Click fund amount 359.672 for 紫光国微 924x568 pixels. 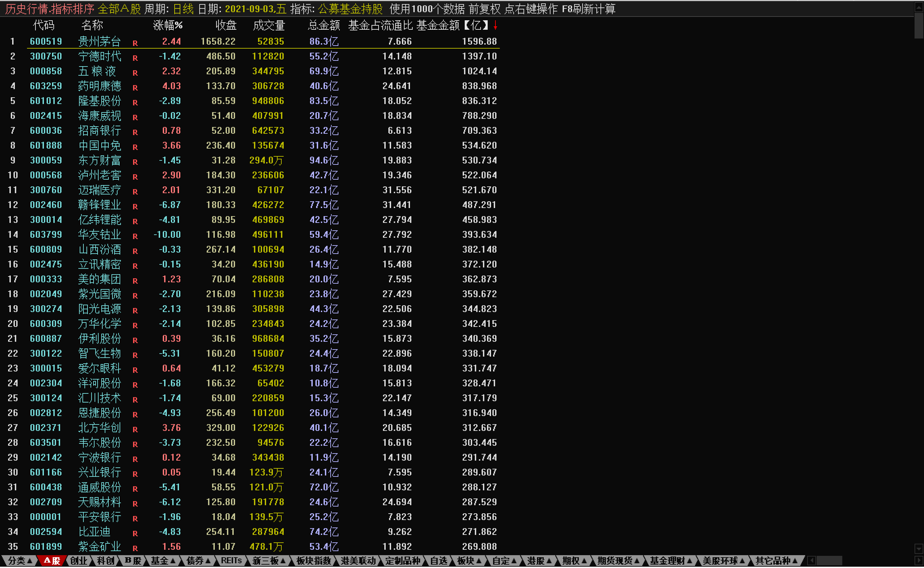click(x=479, y=294)
